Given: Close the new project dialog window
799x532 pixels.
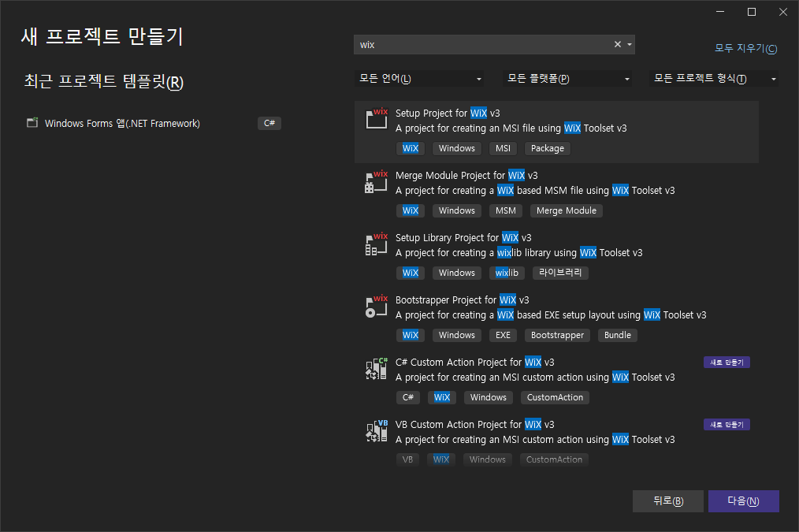Looking at the screenshot, I should (x=783, y=12).
